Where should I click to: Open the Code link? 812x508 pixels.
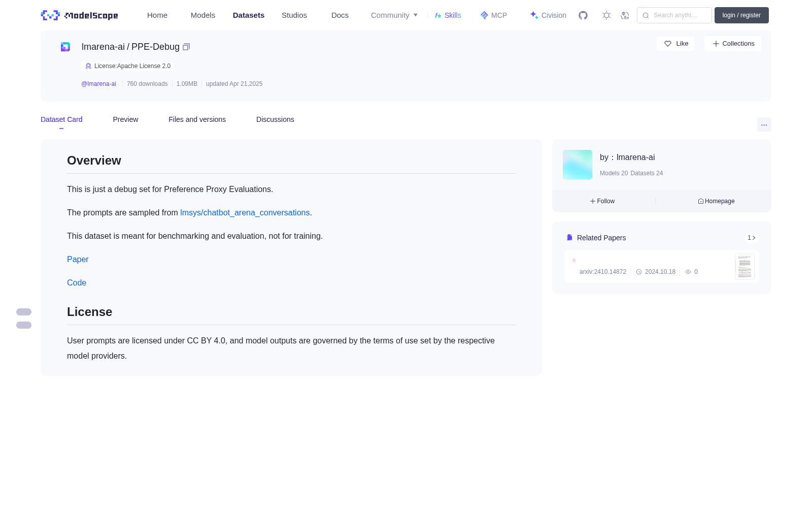(77, 283)
